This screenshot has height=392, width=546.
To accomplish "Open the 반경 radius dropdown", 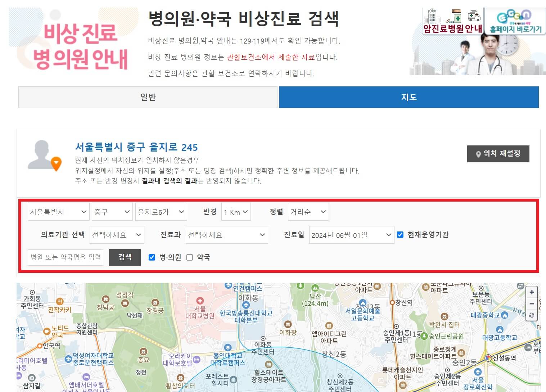I will coord(236,212).
